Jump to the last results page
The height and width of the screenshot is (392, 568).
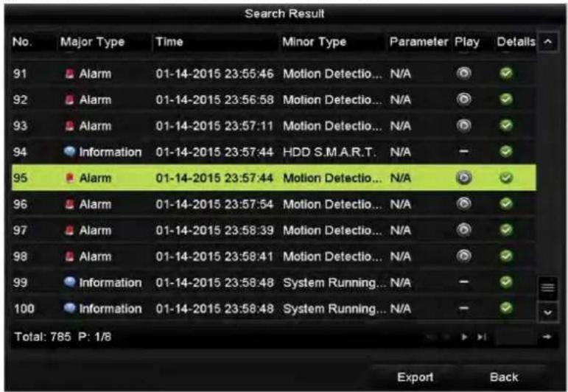click(481, 337)
